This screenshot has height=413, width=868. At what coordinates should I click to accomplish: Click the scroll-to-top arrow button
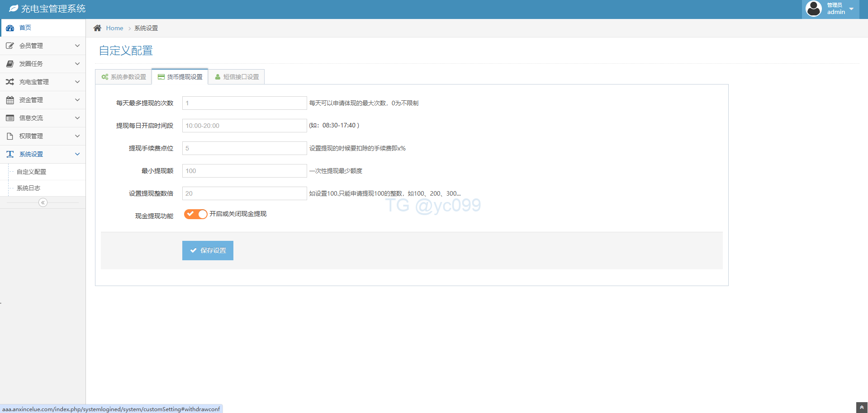862,407
